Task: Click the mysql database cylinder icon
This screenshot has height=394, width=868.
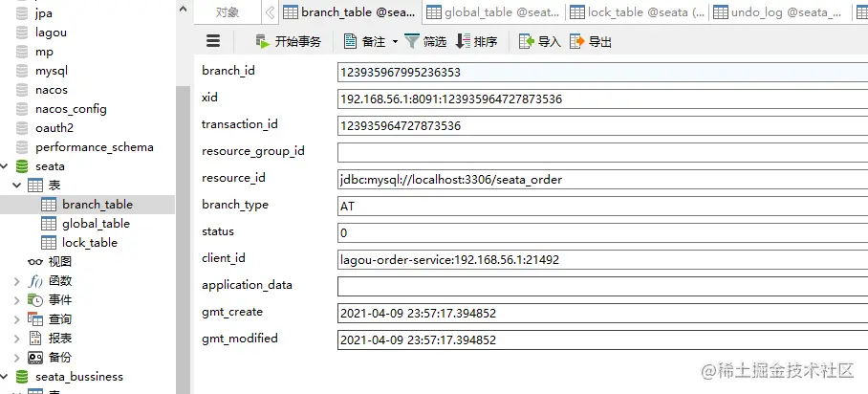Action: click(22, 71)
